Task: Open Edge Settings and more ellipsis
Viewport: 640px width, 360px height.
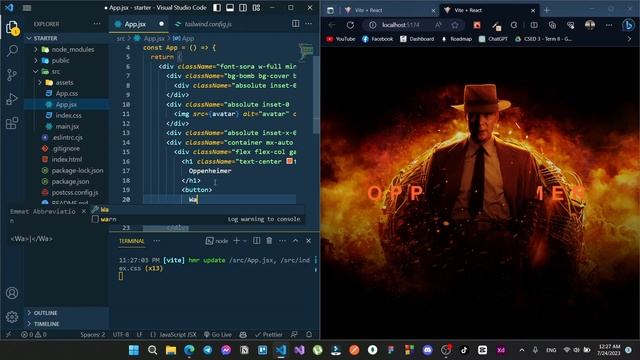Action: tap(609, 25)
